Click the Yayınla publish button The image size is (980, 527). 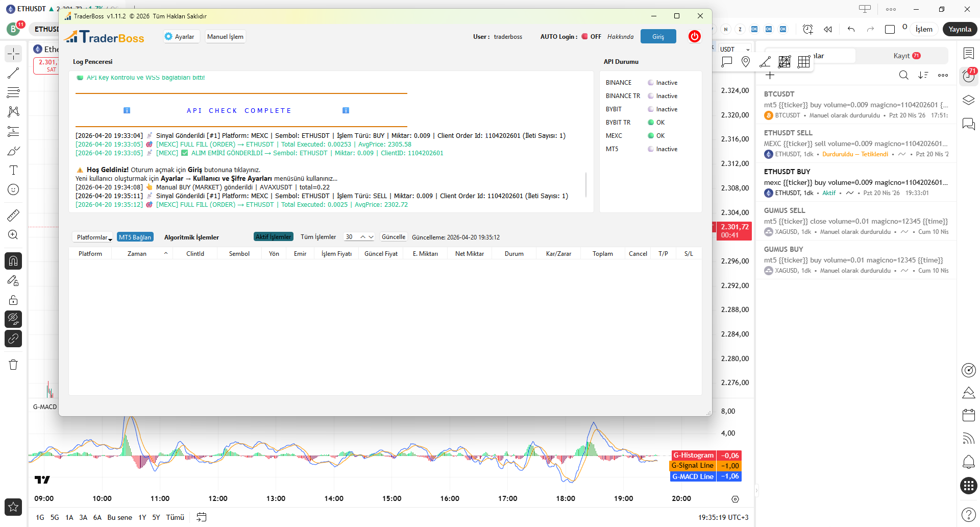tap(960, 29)
